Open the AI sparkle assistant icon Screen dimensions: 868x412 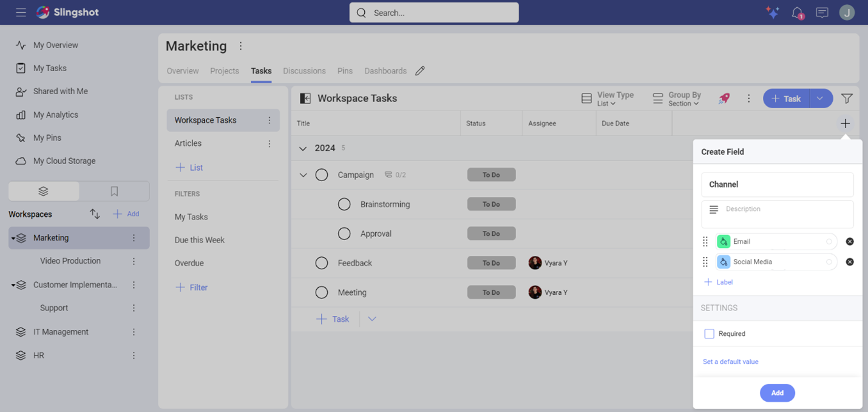(772, 12)
